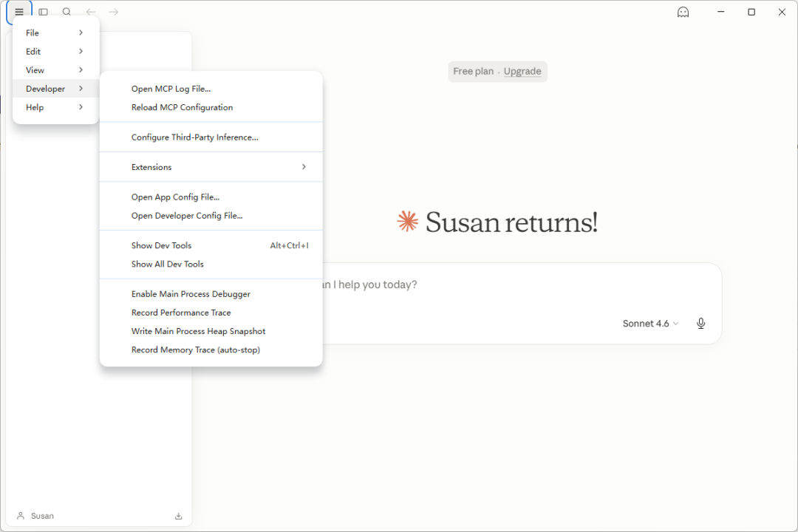Image resolution: width=798 pixels, height=532 pixels.
Task: Select Record Memory Trace (auto-stop)
Action: [211, 349]
